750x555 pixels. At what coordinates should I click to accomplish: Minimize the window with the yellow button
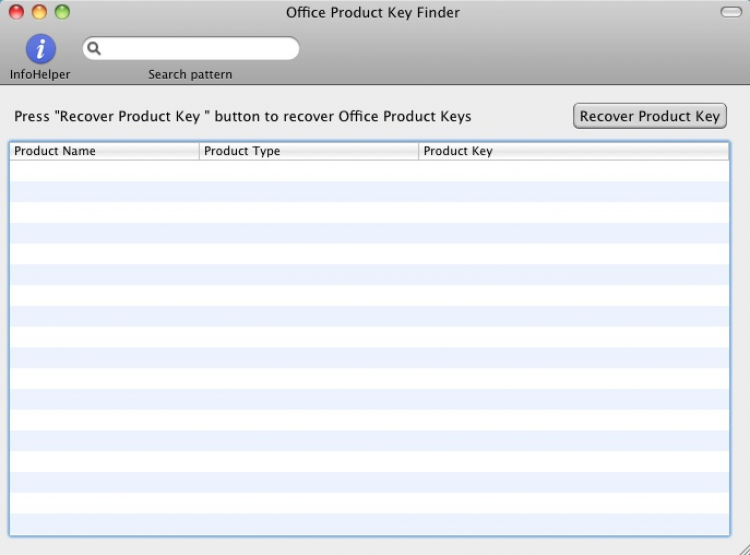39,12
